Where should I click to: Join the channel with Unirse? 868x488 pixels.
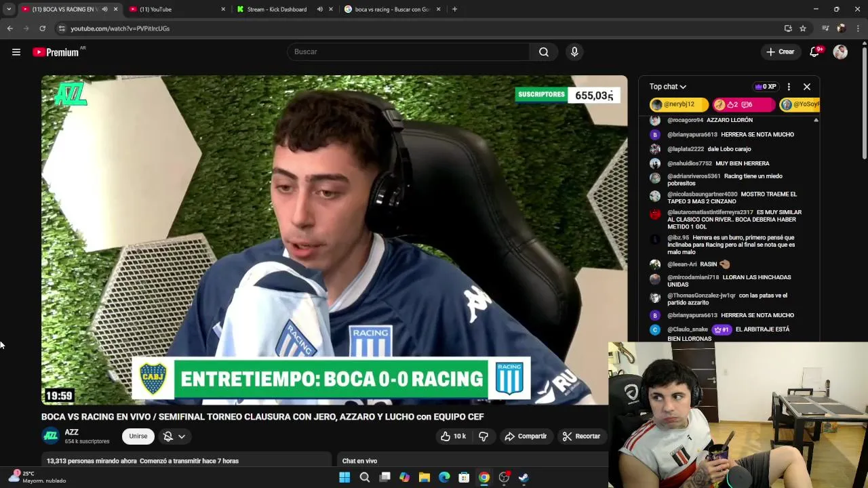tap(138, 436)
